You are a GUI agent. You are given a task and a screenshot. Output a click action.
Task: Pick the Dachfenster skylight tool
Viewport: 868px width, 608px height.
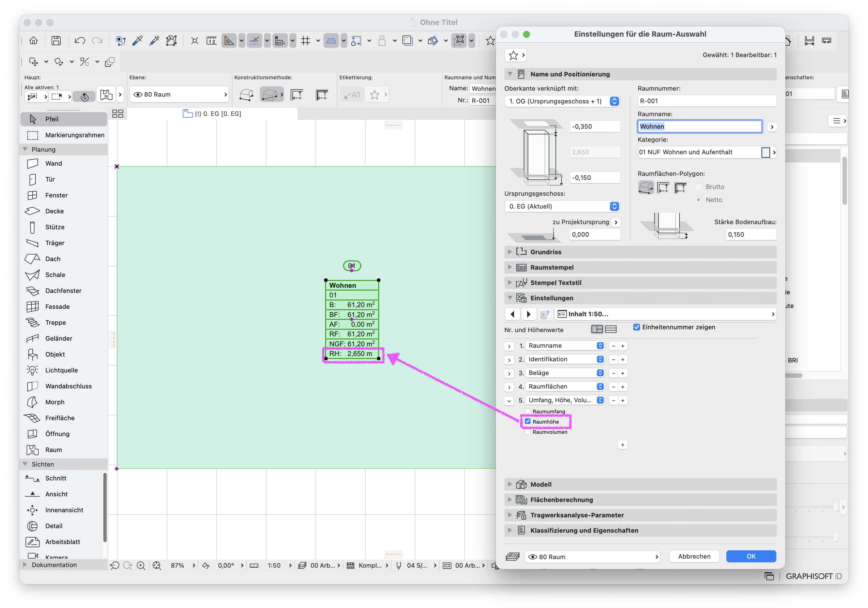[x=64, y=291]
